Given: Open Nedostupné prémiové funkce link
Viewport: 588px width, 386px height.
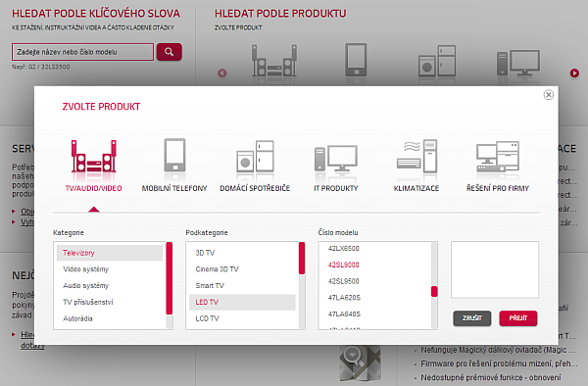Looking at the screenshot, I should click(491, 377).
